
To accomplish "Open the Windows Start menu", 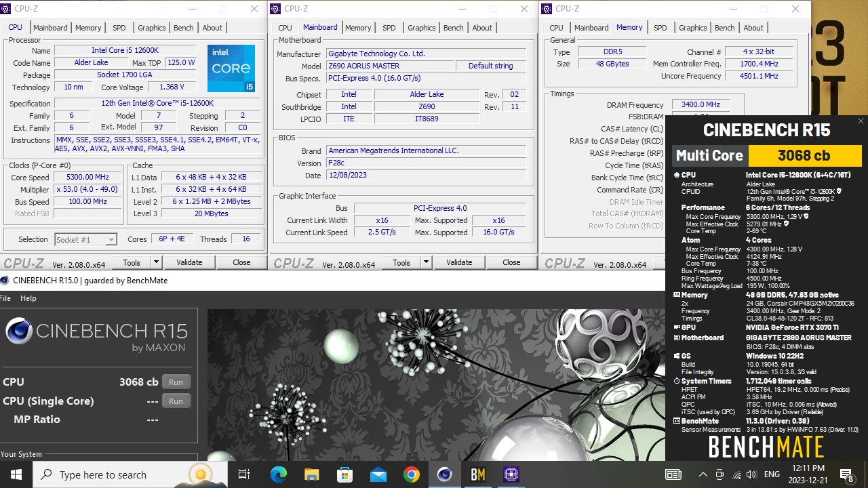I will pos(16,474).
